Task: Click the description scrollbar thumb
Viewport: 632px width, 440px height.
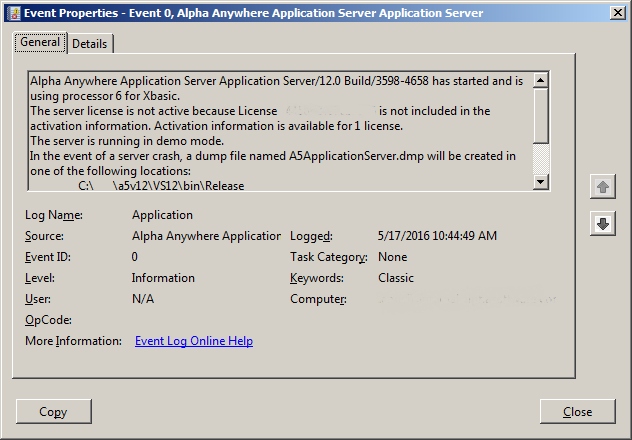Action: pos(541,116)
